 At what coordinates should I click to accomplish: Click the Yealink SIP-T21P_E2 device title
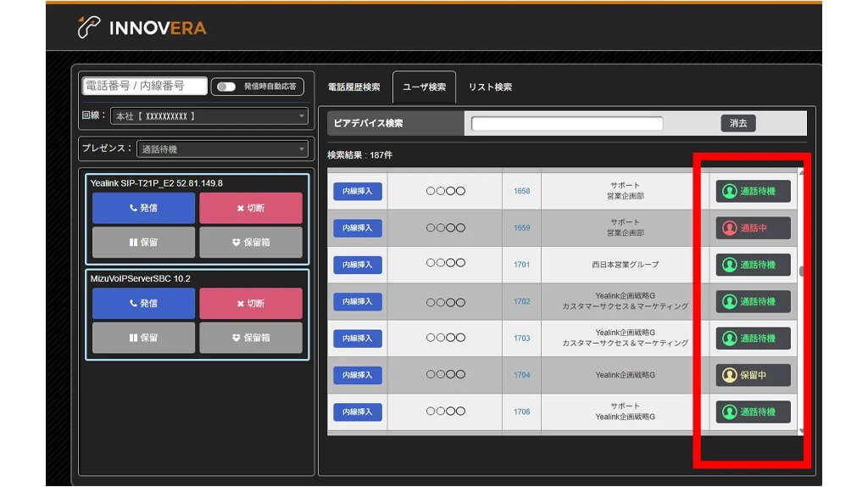pyautogui.click(x=157, y=182)
